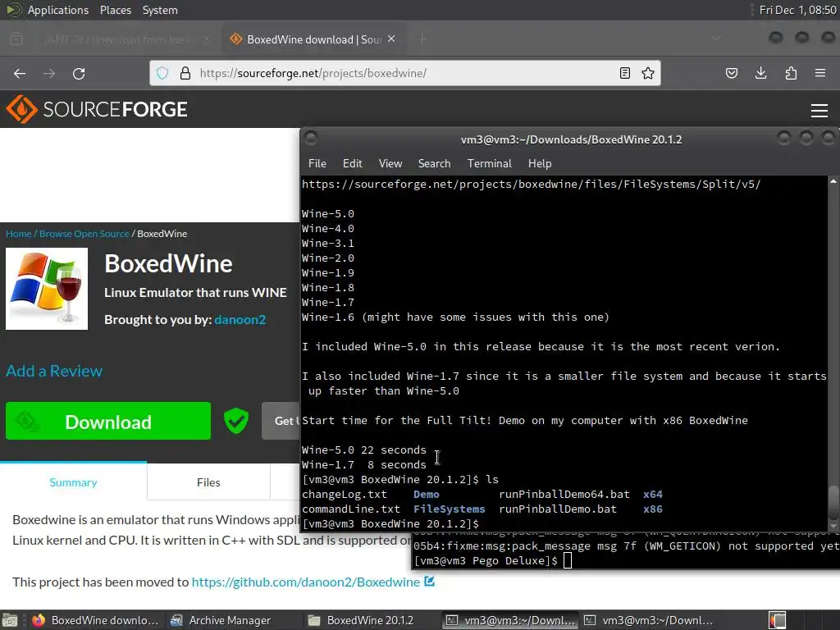Open the Terminal menu in terminal menubar
This screenshot has height=630, width=840.
tap(490, 163)
